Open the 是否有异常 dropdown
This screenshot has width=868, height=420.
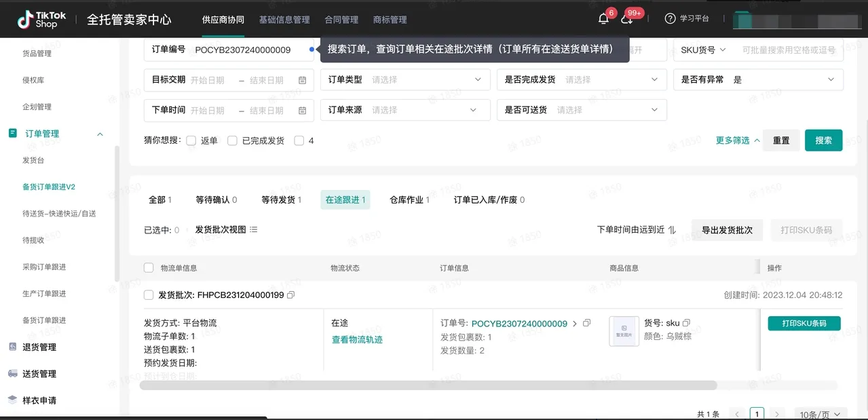click(759, 80)
